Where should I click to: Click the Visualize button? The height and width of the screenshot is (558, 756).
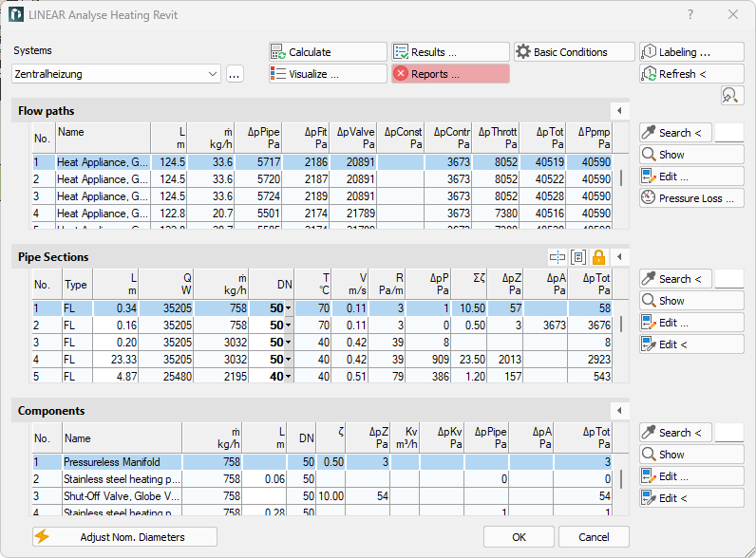pos(328,74)
